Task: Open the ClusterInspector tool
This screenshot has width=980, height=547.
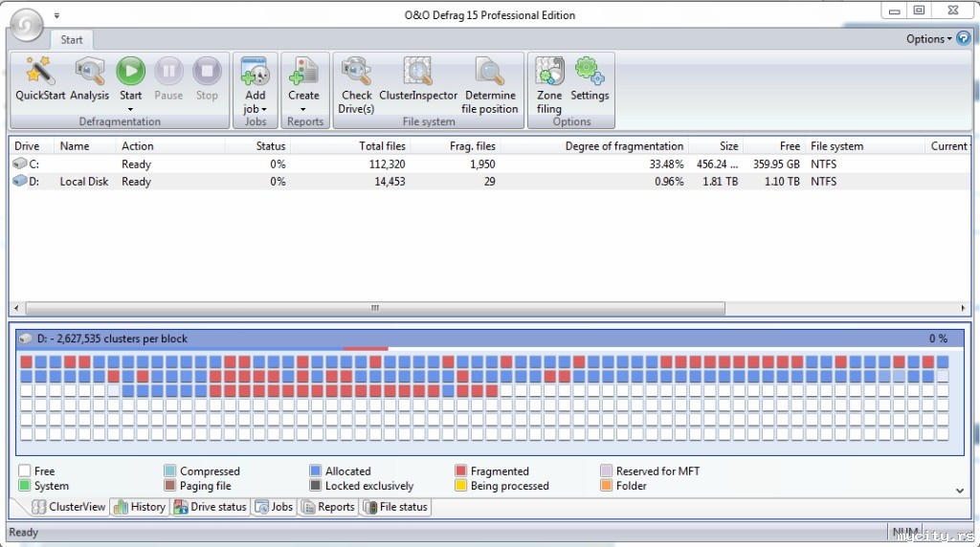Action: click(x=417, y=71)
